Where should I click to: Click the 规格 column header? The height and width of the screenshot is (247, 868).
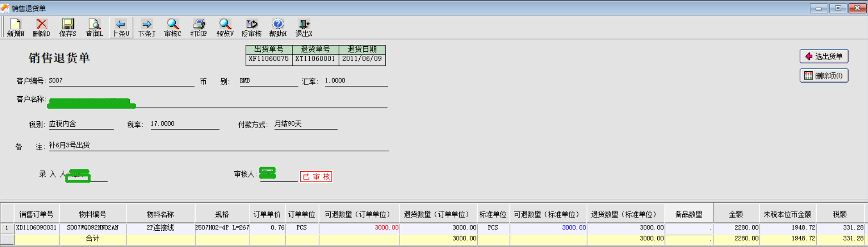click(222, 214)
